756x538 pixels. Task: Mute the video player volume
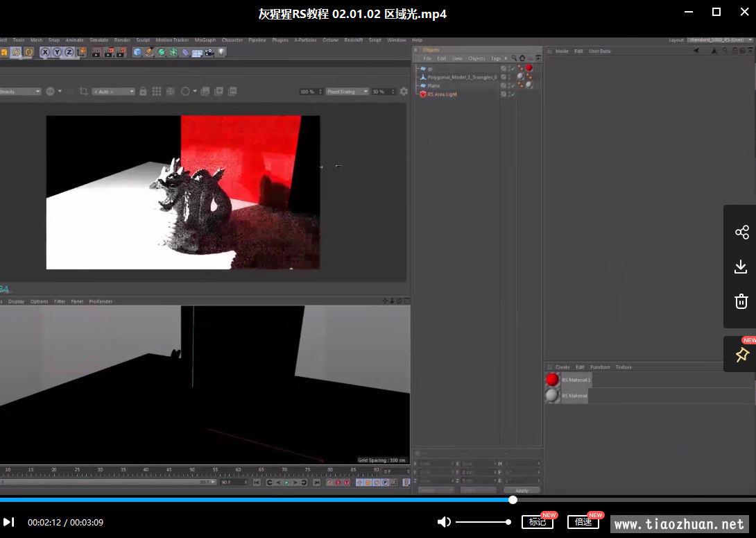[x=444, y=522]
